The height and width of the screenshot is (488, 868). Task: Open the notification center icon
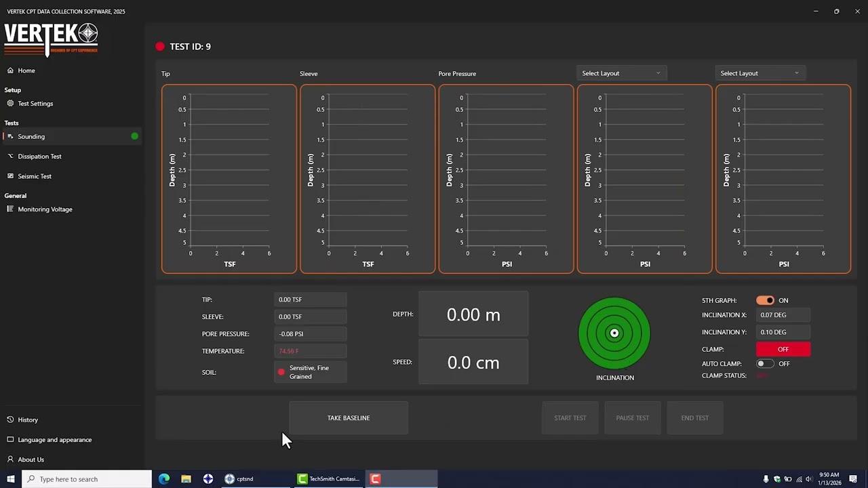(853, 479)
